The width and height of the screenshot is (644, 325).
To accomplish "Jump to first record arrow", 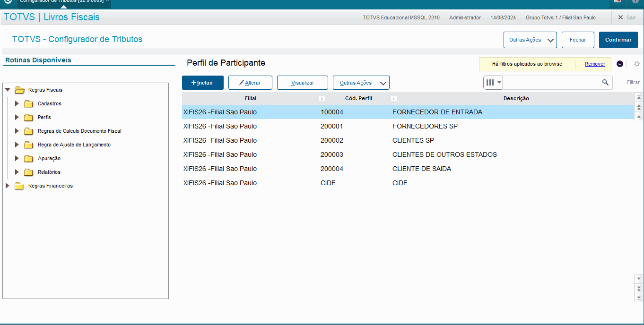I will coord(639,97).
